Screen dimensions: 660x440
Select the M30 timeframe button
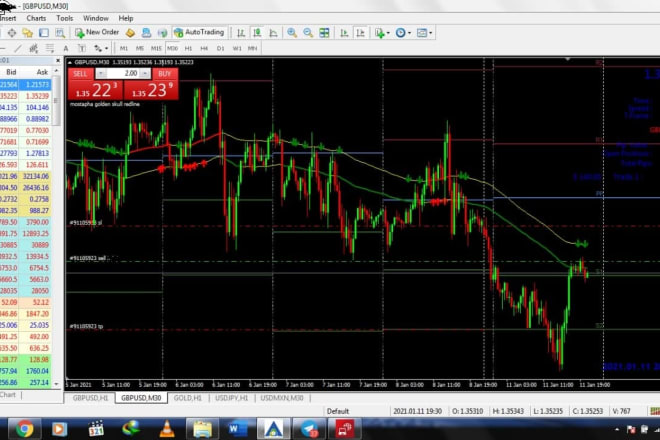tap(172, 48)
